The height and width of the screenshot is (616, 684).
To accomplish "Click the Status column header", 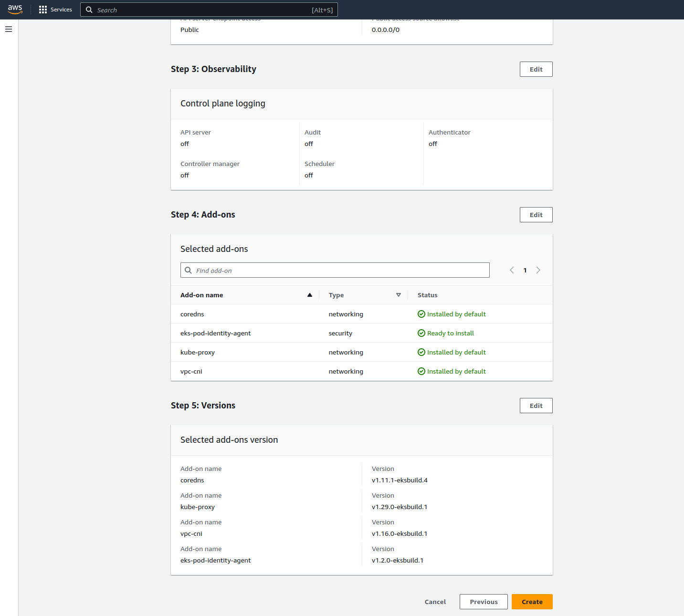I will tap(428, 295).
